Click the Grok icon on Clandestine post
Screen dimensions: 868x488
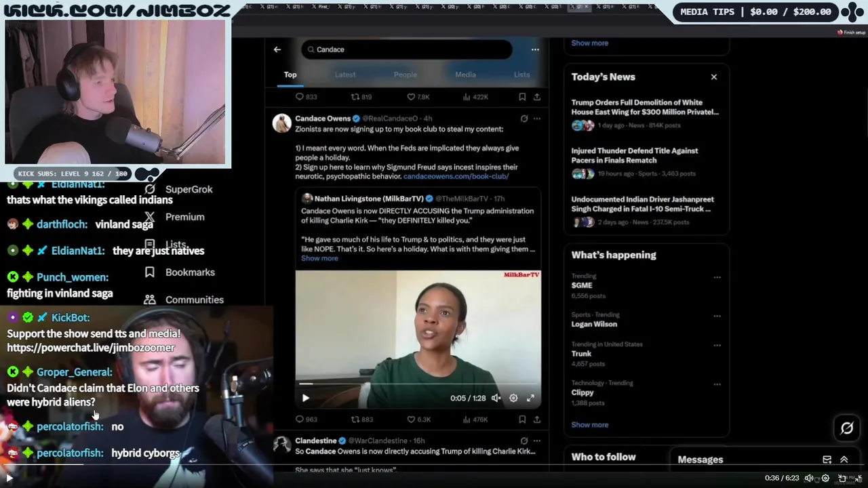tap(524, 441)
